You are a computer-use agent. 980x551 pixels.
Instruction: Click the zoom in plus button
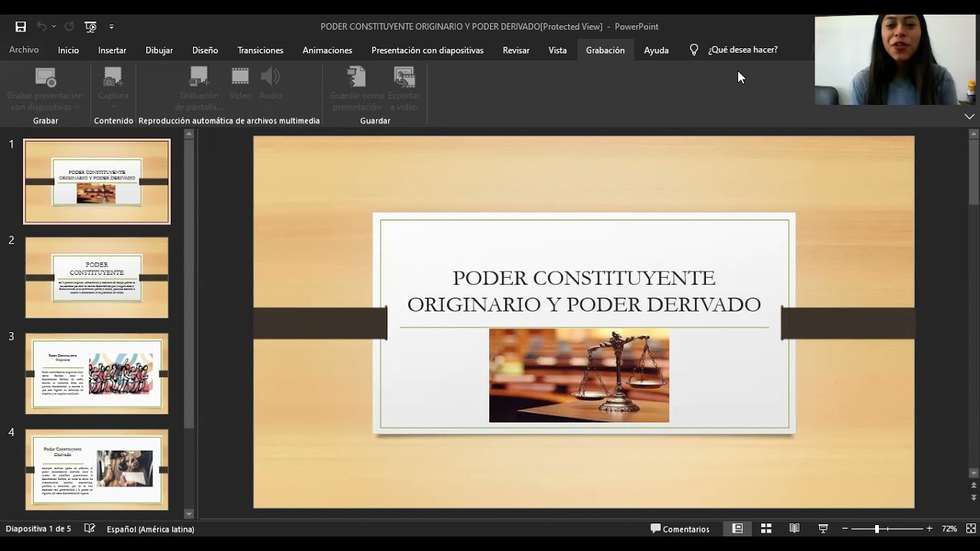coord(929,529)
